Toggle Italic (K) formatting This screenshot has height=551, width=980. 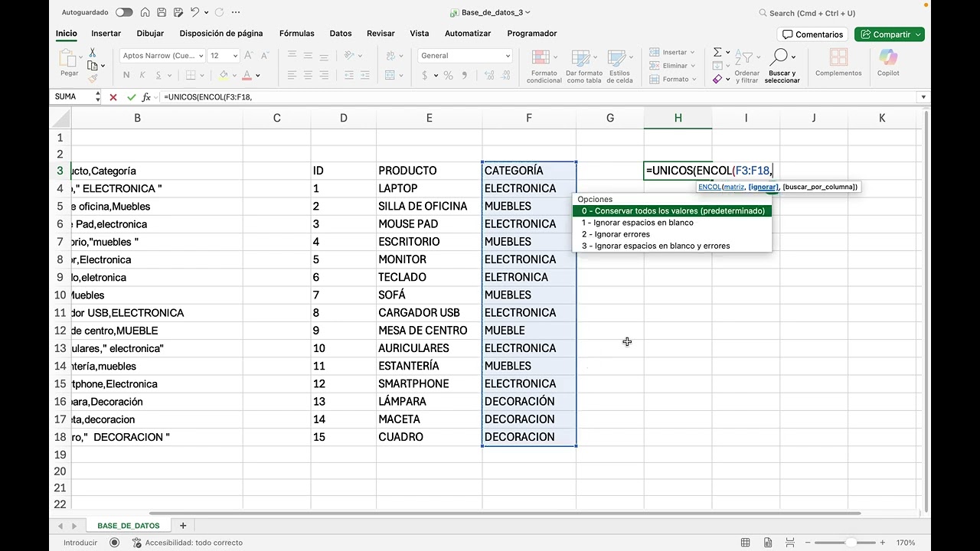143,75
